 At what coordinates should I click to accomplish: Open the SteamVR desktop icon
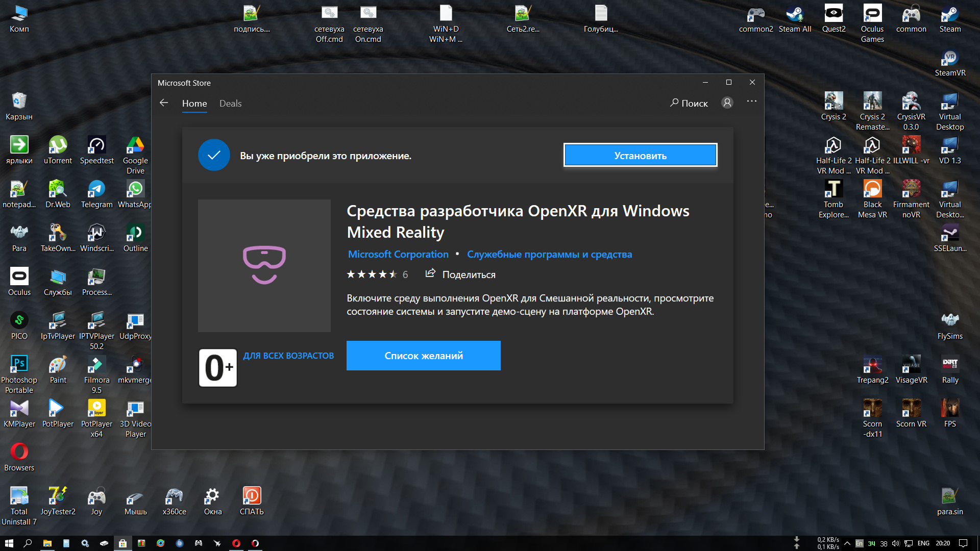950,63
